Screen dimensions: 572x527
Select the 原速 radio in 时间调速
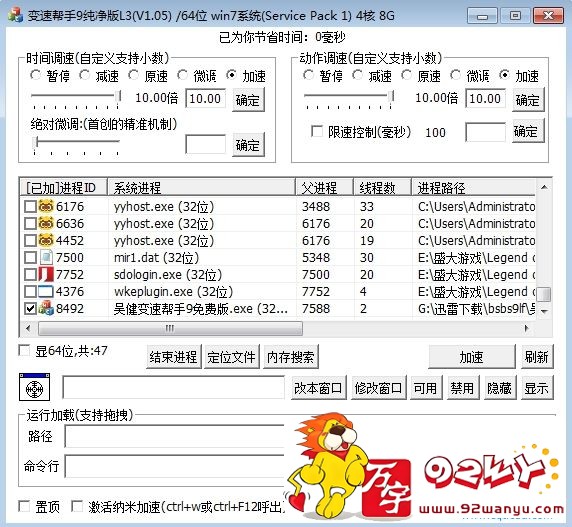(134, 75)
